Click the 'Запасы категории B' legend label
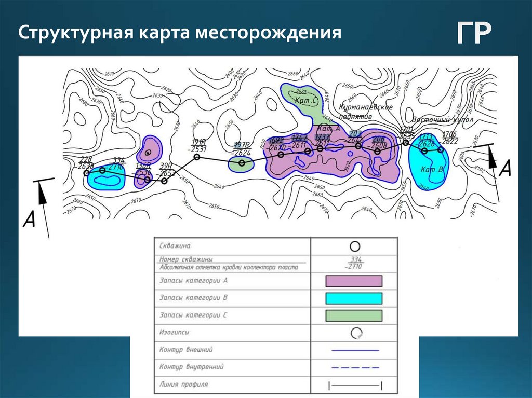Viewport: 532px width, 398px height. click(193, 298)
